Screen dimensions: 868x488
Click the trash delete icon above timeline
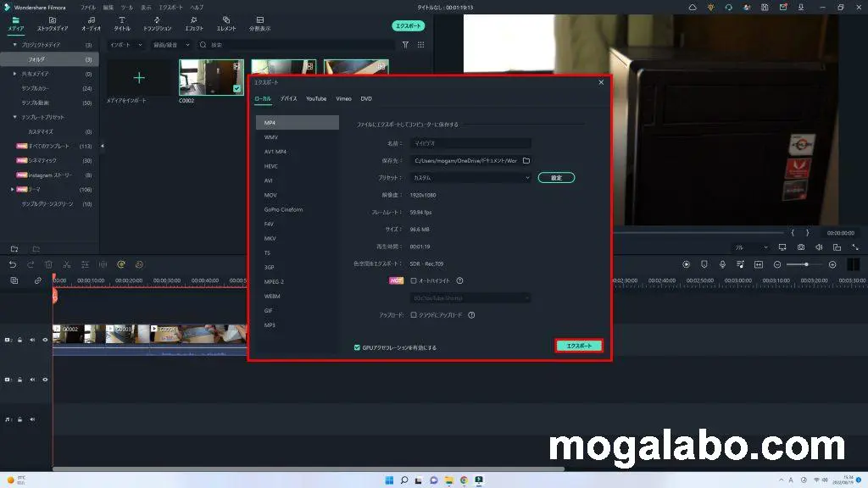click(48, 264)
